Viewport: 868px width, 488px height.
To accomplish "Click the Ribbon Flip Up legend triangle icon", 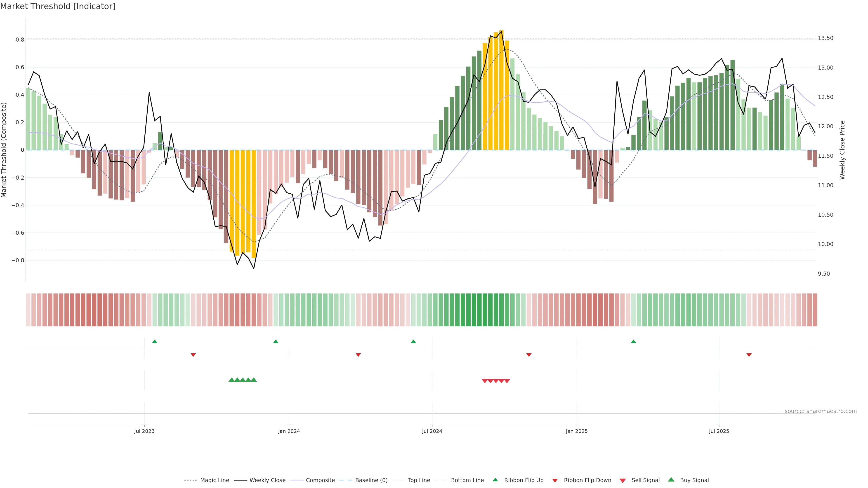I will click(495, 480).
